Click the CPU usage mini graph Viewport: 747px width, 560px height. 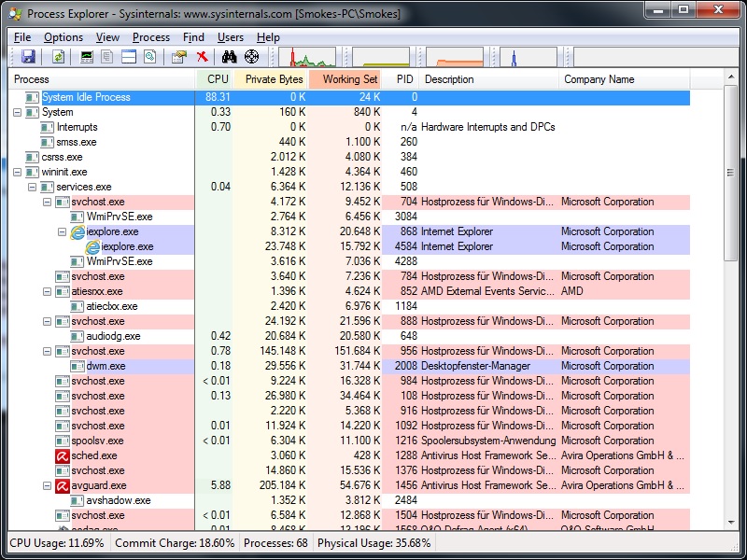click(307, 57)
